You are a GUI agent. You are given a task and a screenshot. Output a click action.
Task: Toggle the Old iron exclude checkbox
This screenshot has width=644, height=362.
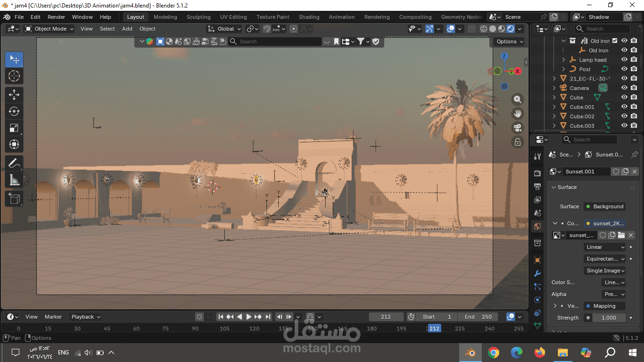pyautogui.click(x=615, y=41)
